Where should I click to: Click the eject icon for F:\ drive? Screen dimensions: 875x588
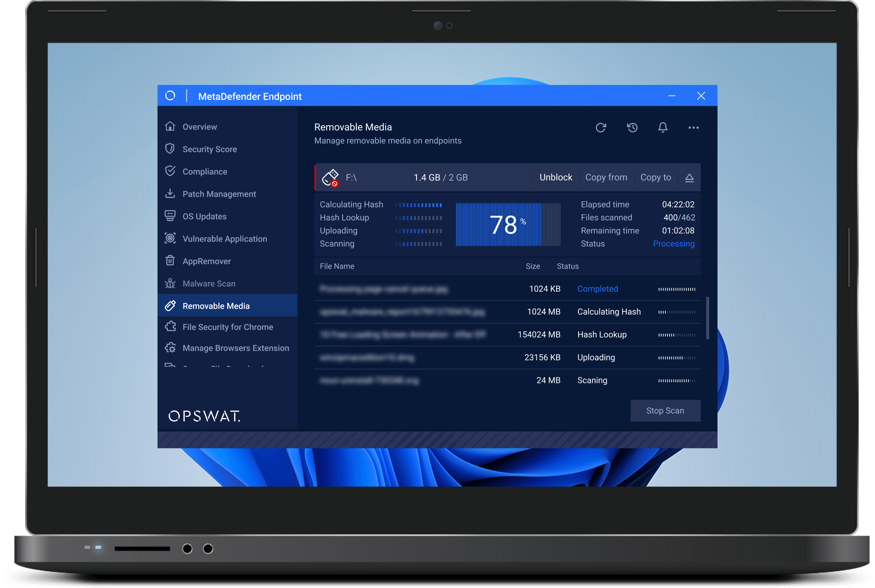(x=689, y=178)
